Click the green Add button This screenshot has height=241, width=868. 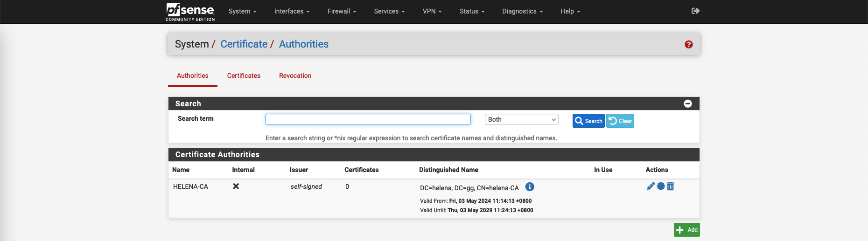pyautogui.click(x=686, y=230)
